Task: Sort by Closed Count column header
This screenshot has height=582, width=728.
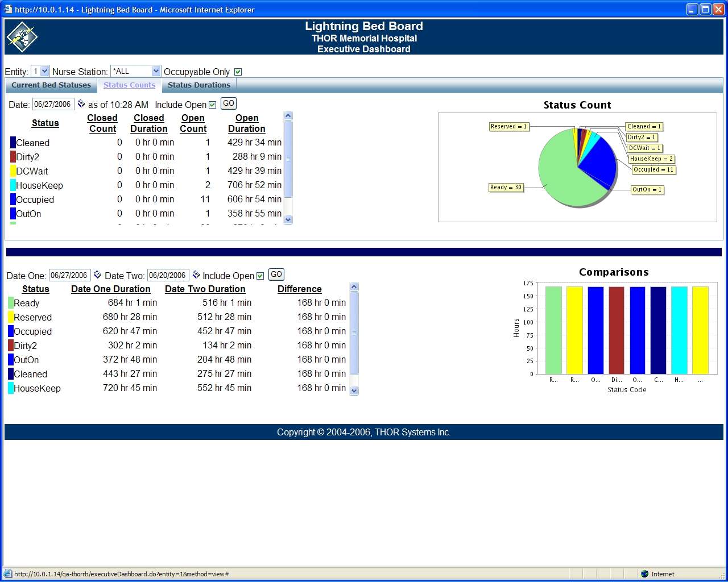Action: [x=102, y=123]
